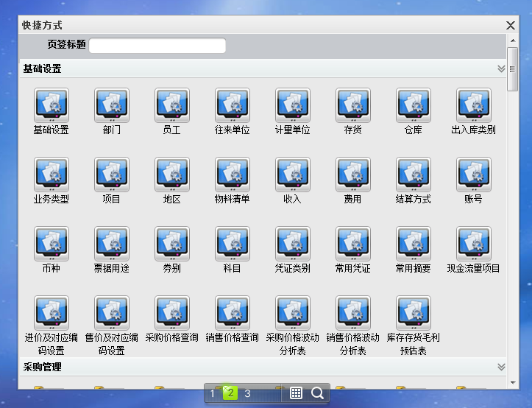Open the 存货 shortcut icon
532x408 pixels.
tap(353, 105)
